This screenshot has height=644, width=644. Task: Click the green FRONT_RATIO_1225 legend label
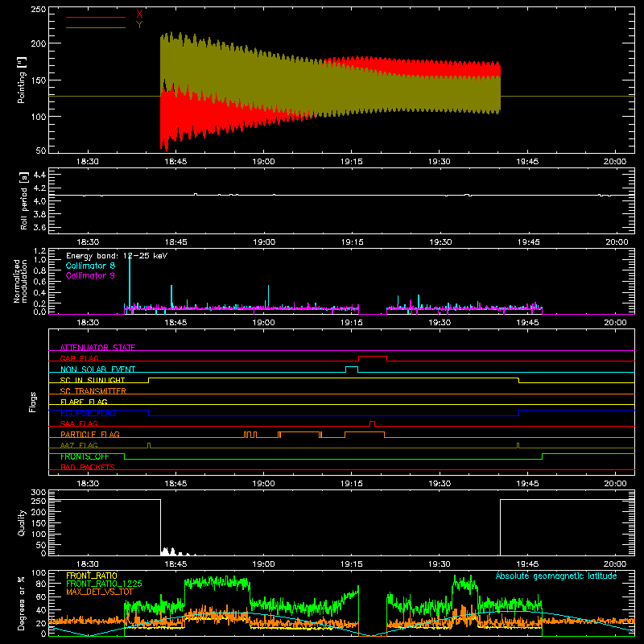(104, 584)
